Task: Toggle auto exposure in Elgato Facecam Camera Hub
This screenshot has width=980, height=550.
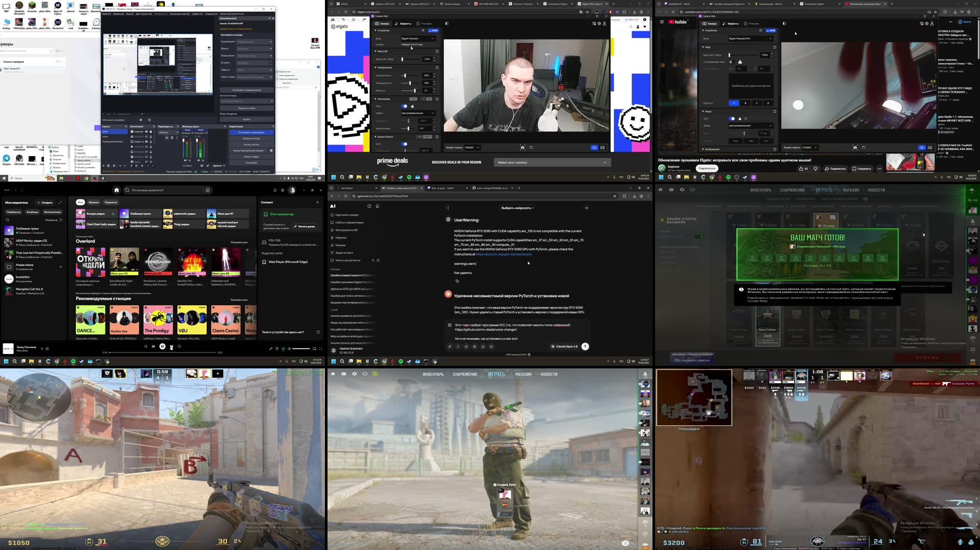Action: click(x=404, y=106)
